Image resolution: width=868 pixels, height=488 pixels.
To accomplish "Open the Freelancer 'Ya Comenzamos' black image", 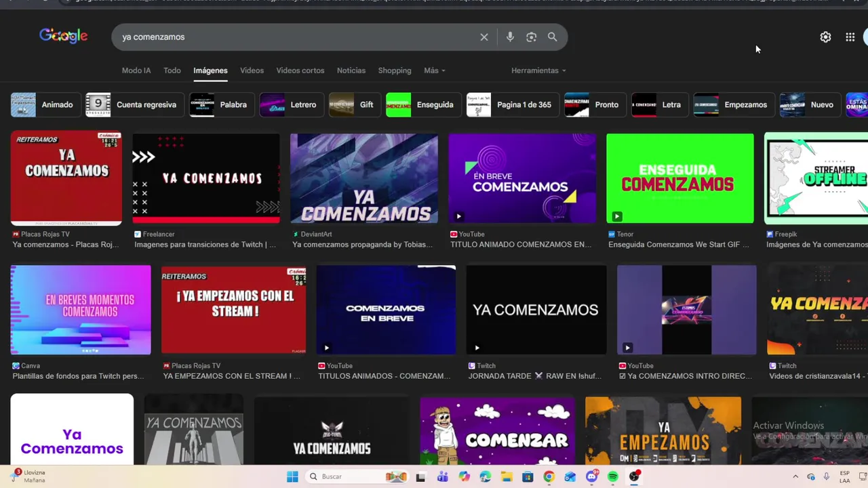I will click(x=206, y=178).
